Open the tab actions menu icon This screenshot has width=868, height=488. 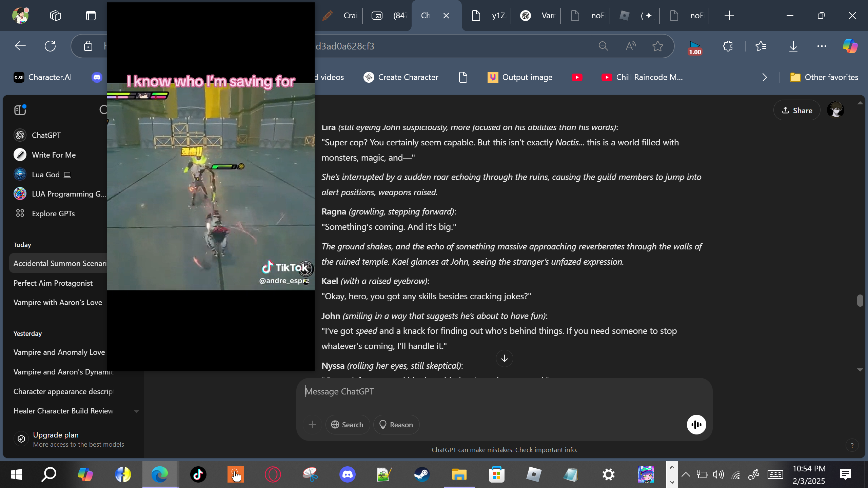coord(91,16)
